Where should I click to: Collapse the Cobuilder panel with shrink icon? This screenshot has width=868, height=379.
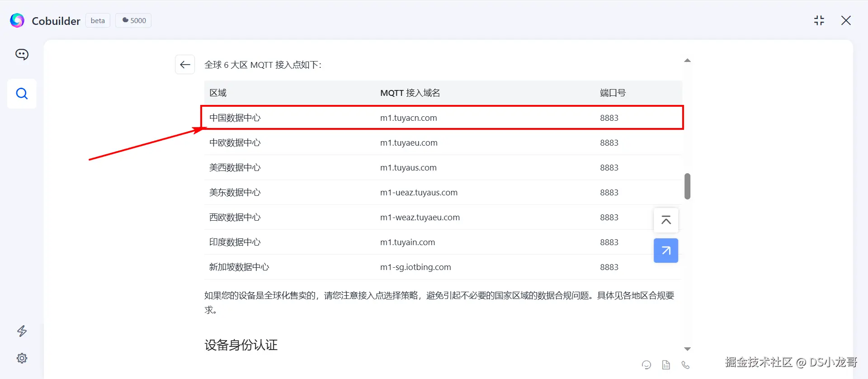coord(819,20)
